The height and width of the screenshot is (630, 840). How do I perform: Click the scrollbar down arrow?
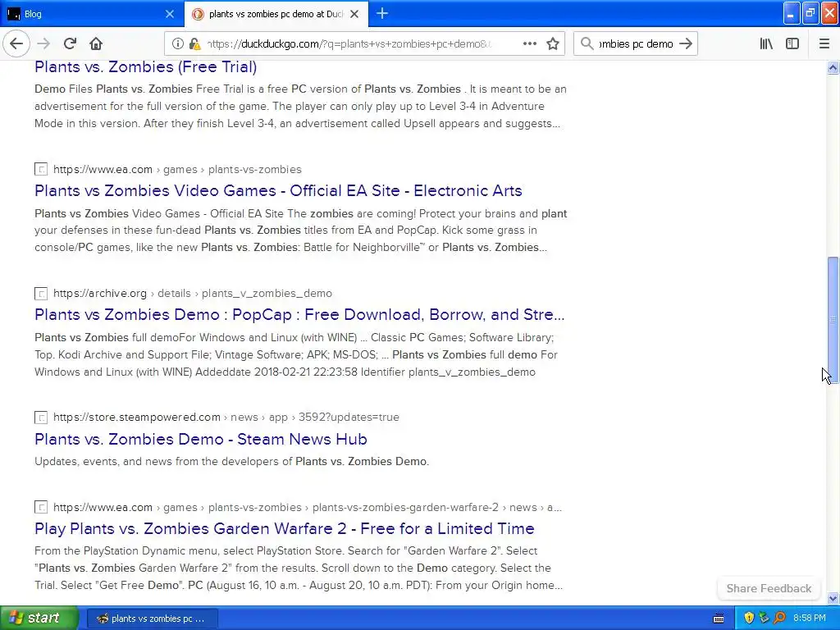click(833, 598)
